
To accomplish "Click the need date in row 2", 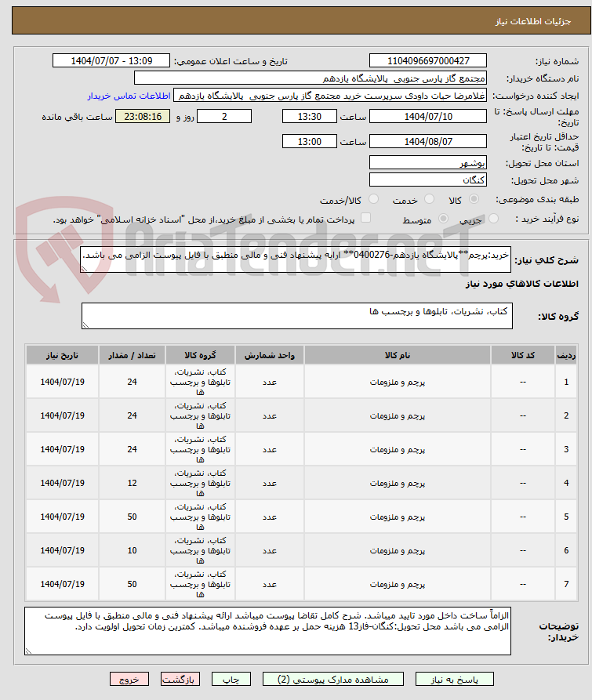I will pyautogui.click(x=63, y=415).
